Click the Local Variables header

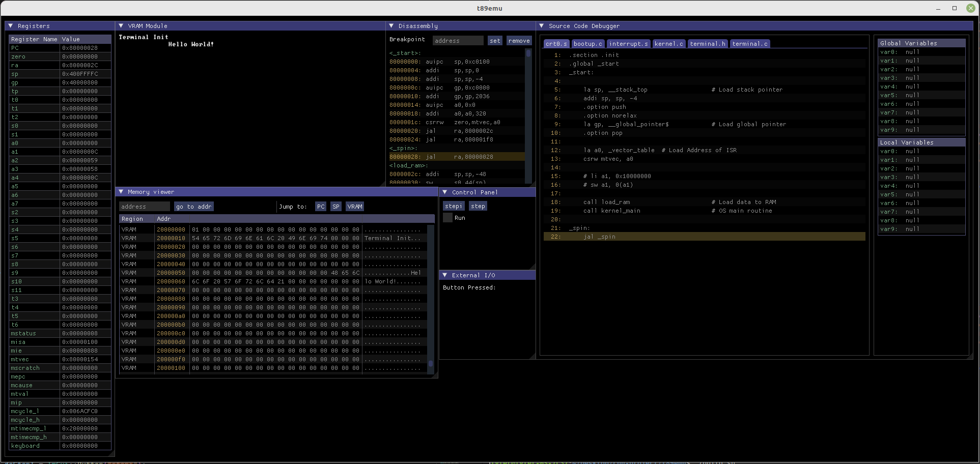tap(921, 142)
